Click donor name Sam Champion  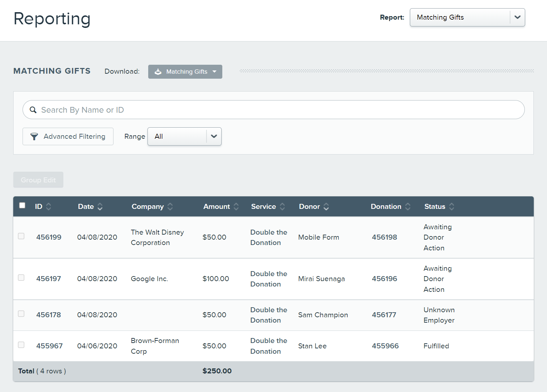point(323,315)
